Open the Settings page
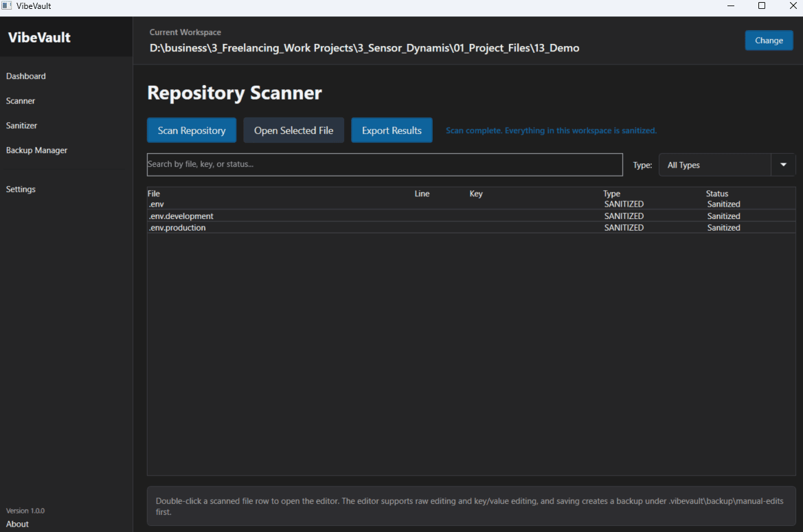The height and width of the screenshot is (532, 803). pos(21,189)
